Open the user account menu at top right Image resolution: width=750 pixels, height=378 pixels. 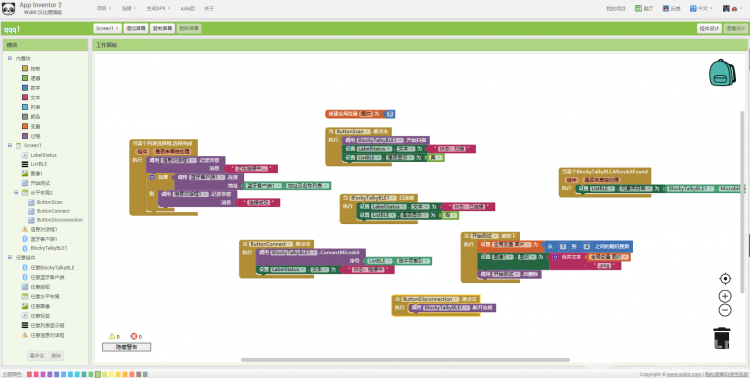pos(733,9)
